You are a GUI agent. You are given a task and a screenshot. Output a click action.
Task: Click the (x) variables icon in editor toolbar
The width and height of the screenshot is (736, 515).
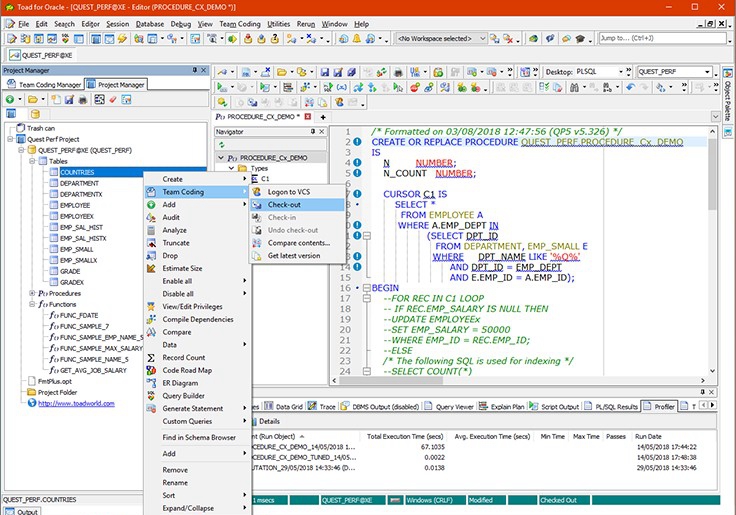(x=342, y=87)
